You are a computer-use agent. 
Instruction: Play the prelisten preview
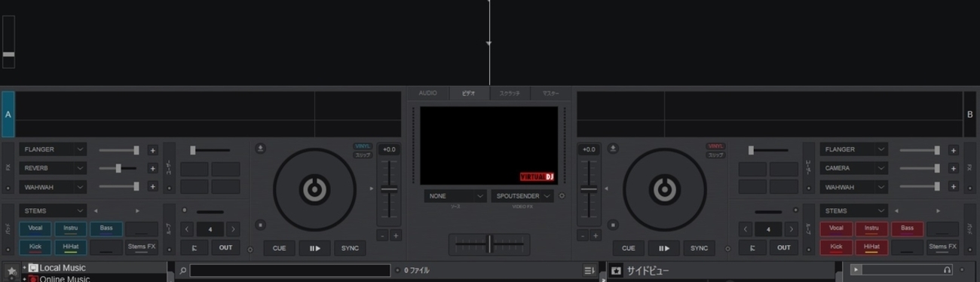point(856,269)
